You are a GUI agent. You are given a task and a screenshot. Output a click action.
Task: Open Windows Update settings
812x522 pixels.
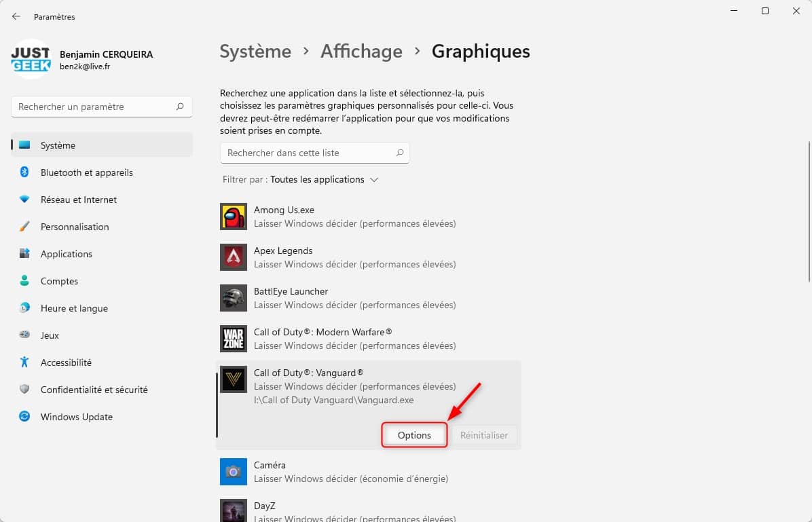coord(102,417)
